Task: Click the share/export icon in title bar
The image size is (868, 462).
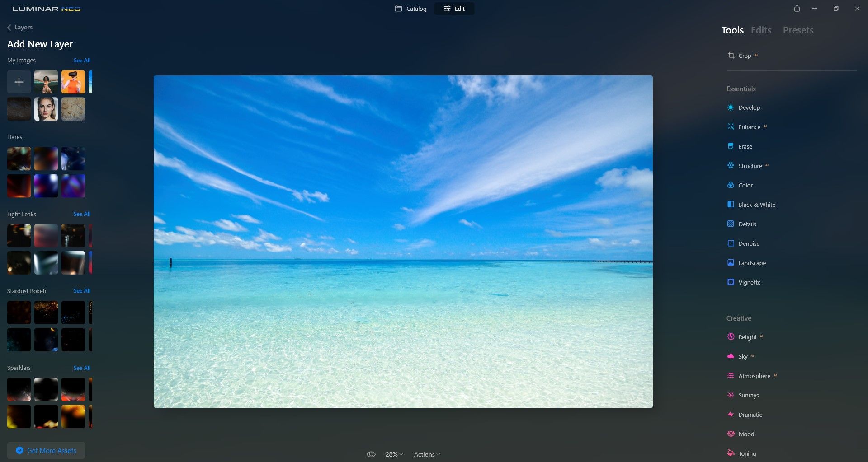Action: [x=797, y=9]
